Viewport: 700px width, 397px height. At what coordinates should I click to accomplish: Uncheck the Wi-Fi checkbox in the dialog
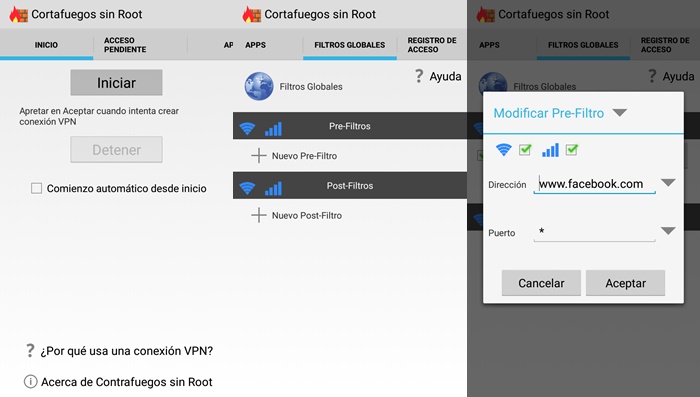point(525,150)
